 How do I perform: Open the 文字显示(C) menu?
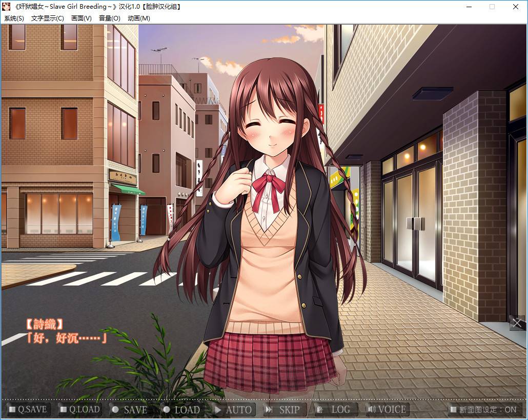tap(47, 18)
